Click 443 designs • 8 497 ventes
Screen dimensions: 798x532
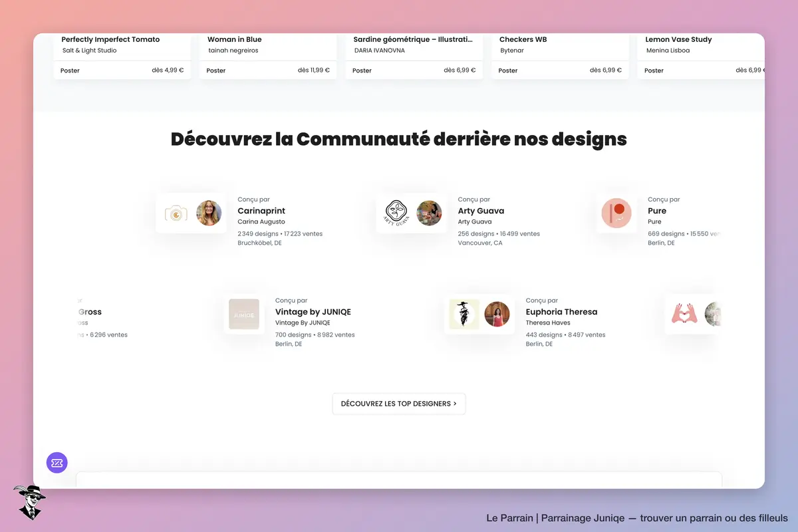[566, 335]
